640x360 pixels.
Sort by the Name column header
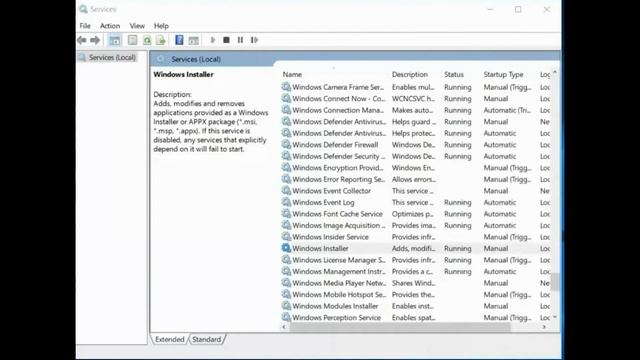coord(292,74)
